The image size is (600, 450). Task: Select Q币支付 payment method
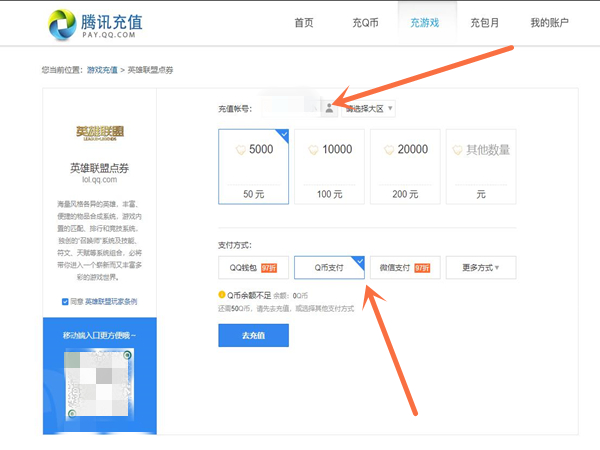point(329,268)
